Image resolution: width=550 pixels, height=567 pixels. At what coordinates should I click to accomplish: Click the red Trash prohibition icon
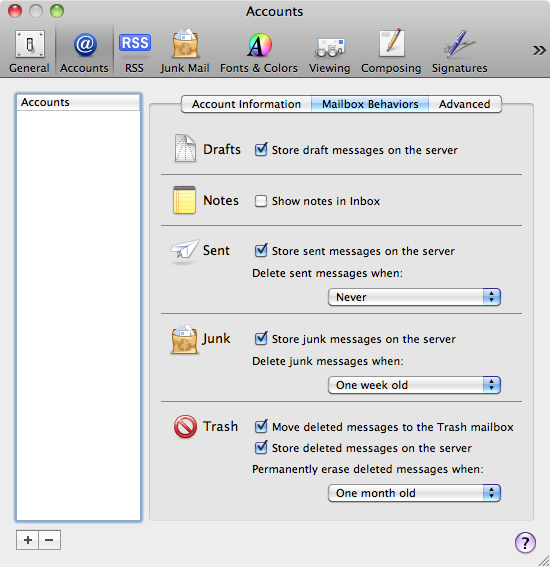click(x=185, y=427)
